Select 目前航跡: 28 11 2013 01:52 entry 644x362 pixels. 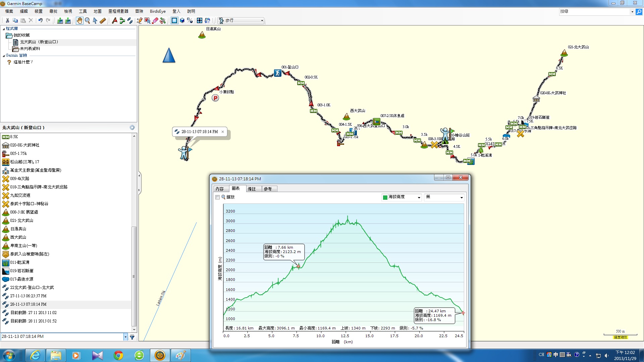click(x=33, y=321)
